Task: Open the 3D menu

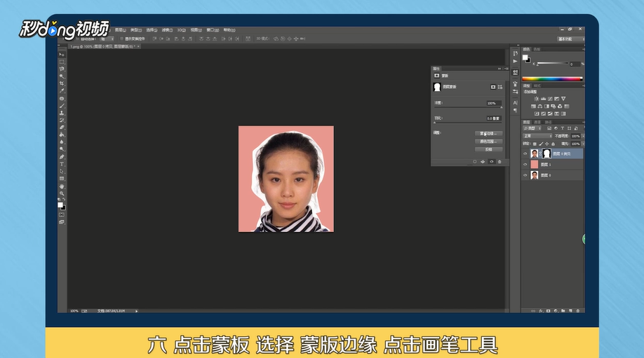Action: (181, 30)
